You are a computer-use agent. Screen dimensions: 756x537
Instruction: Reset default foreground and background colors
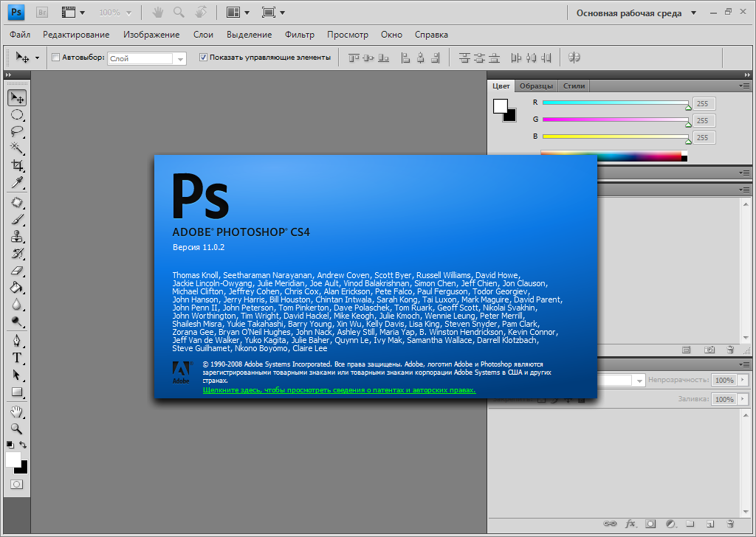tap(10, 445)
